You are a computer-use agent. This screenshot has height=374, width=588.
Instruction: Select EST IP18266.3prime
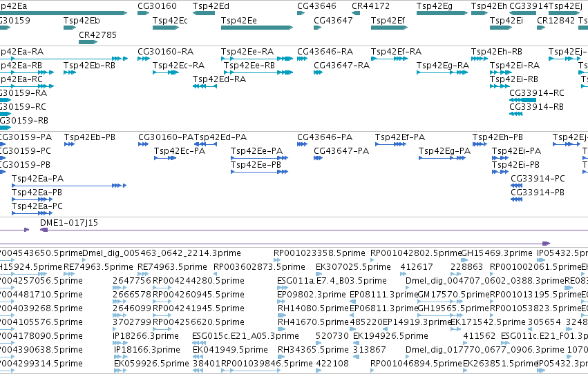coord(146,336)
